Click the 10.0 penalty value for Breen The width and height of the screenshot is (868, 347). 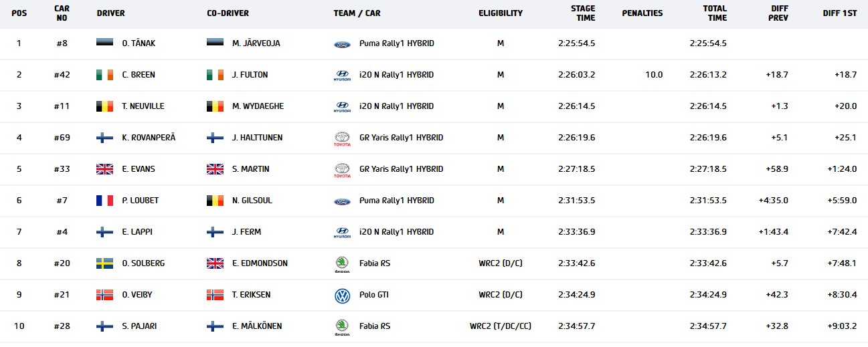click(654, 75)
